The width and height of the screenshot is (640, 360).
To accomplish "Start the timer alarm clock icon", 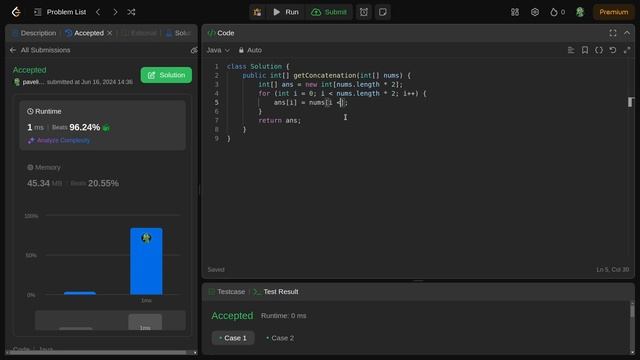I will pyautogui.click(x=364, y=12).
